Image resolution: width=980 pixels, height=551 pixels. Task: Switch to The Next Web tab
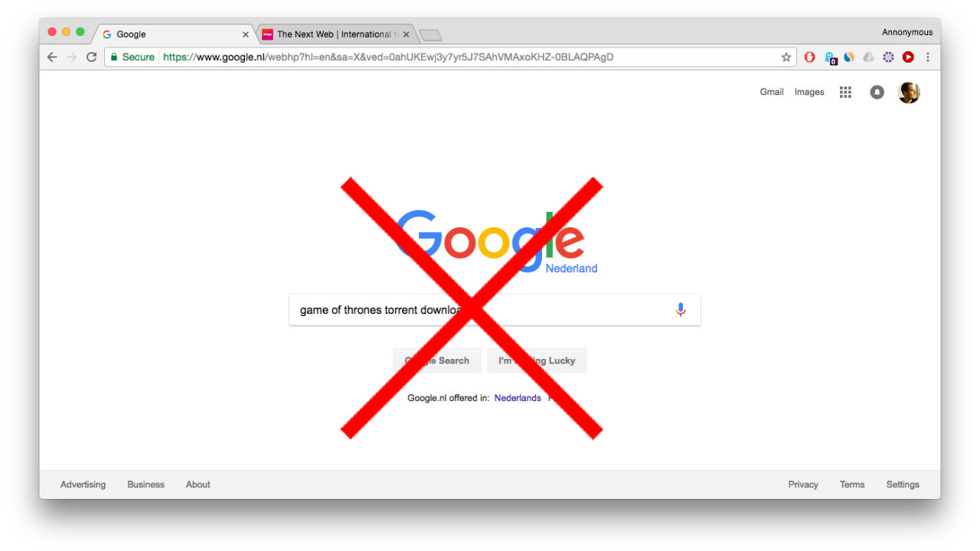336,34
